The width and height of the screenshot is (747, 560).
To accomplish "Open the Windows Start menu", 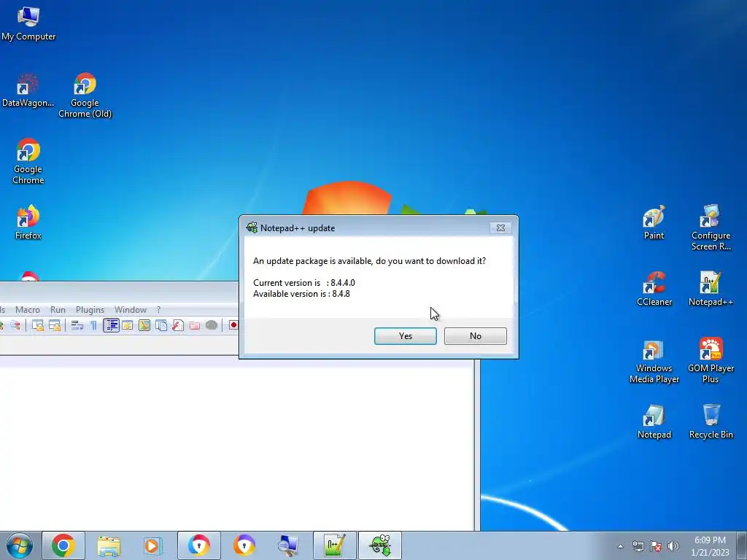I will [x=20, y=545].
